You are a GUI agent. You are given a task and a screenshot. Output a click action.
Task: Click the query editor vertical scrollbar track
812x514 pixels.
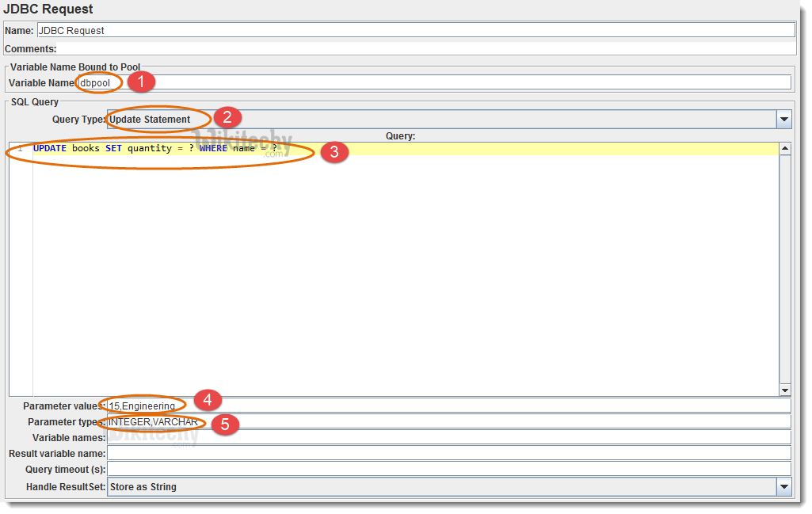tap(784, 269)
